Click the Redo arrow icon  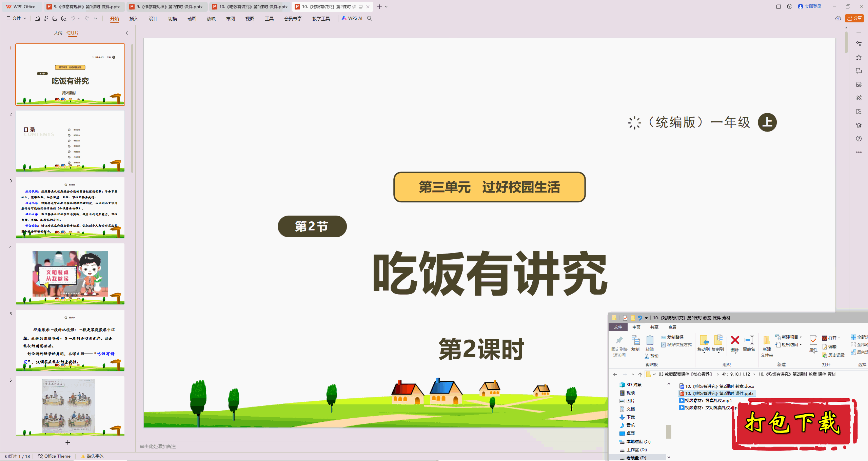[87, 18]
